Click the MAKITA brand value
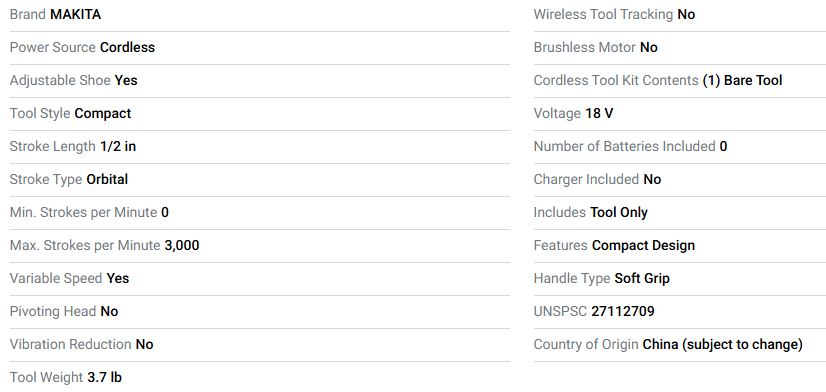 (75, 15)
